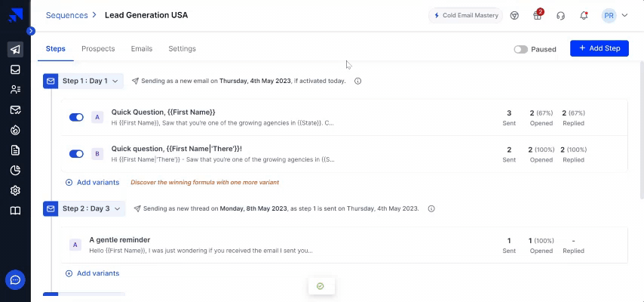
Task: Click the gift icon with red badge
Action: click(x=538, y=15)
